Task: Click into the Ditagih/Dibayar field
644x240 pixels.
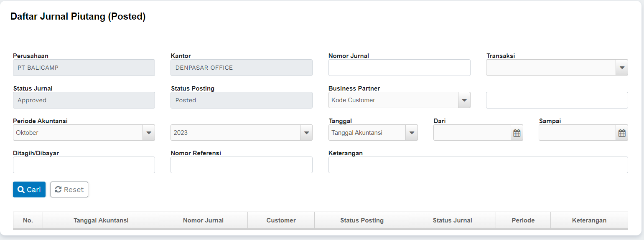Action: point(84,165)
